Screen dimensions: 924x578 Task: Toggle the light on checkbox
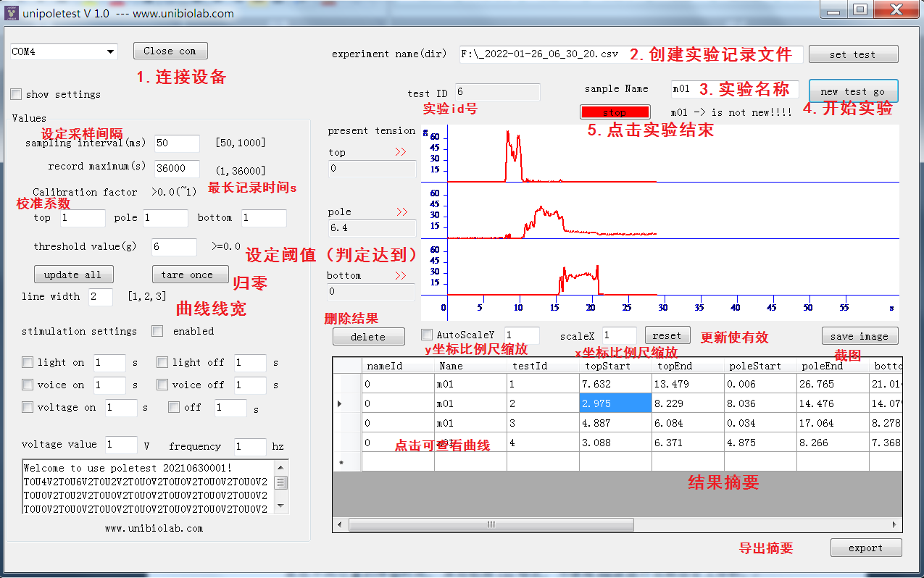coord(28,362)
